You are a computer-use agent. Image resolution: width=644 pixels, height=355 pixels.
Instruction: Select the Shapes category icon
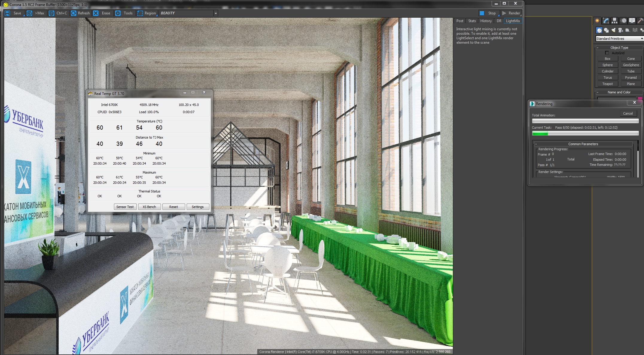(606, 30)
